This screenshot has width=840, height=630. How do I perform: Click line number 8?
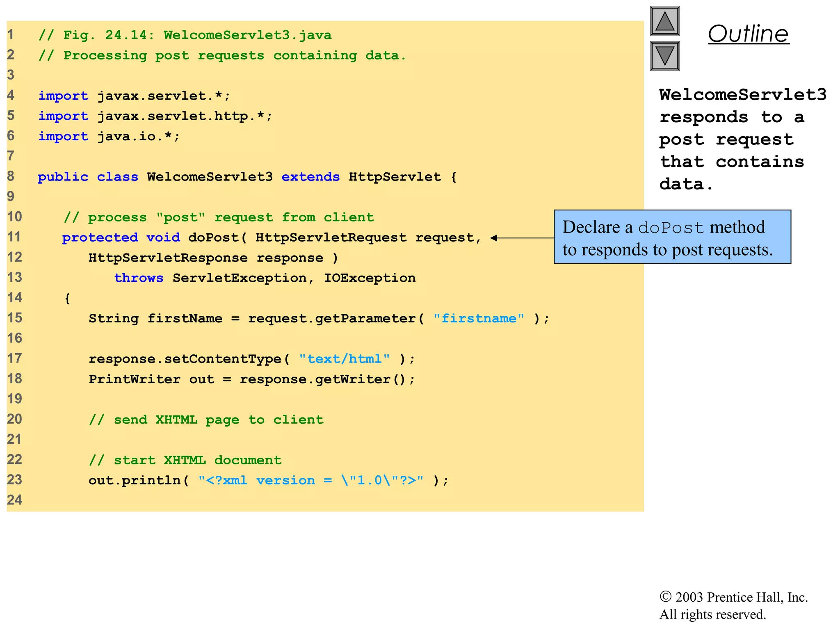pos(11,176)
